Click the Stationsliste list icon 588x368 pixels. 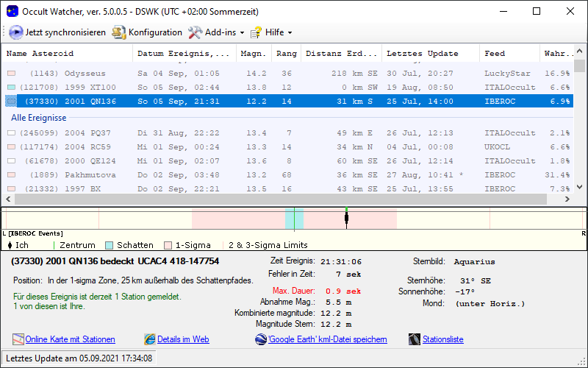(415, 339)
